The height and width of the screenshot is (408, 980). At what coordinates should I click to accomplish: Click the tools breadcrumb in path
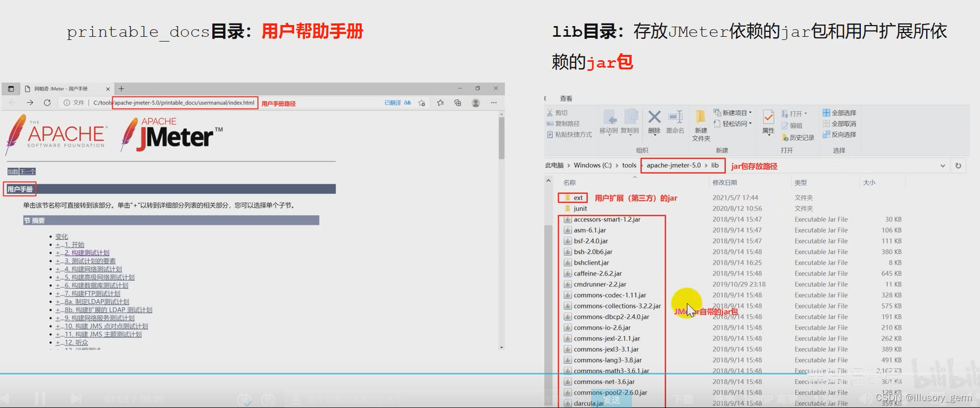point(629,166)
